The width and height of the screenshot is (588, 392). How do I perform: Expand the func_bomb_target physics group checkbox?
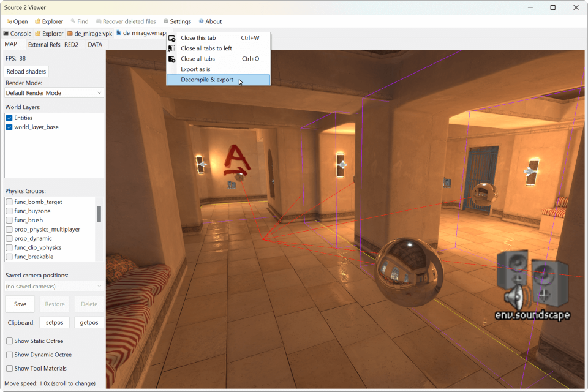9,202
